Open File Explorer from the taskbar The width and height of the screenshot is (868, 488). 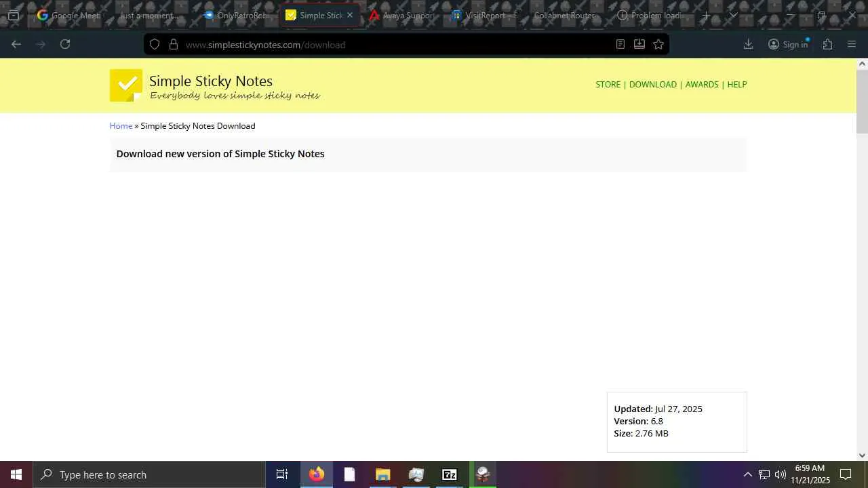click(382, 474)
